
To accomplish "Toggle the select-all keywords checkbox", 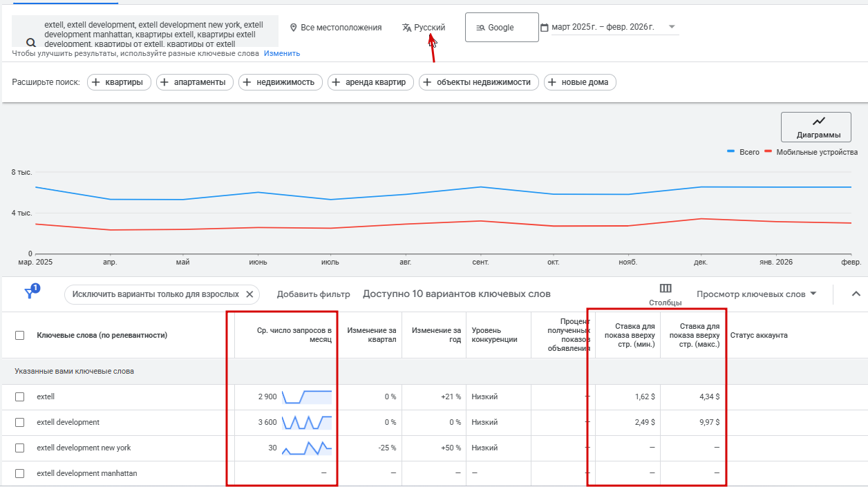I will click(x=20, y=335).
